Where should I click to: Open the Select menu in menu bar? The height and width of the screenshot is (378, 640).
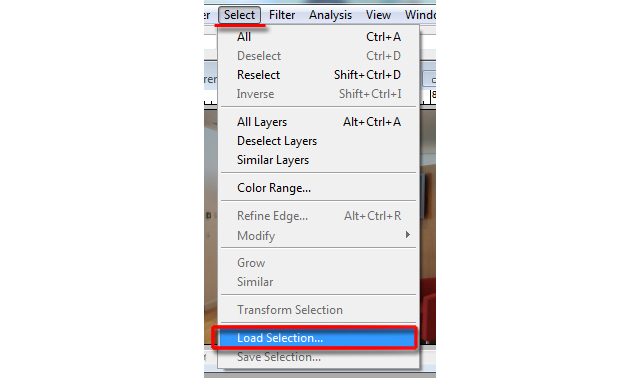tap(239, 15)
